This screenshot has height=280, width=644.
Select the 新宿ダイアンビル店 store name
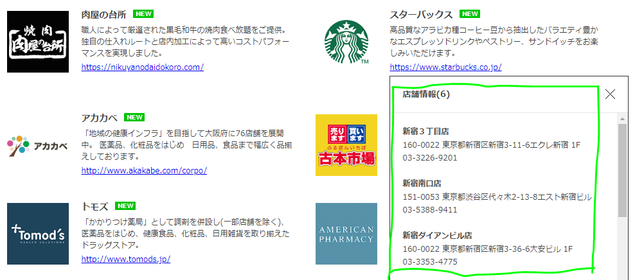coord(437,235)
